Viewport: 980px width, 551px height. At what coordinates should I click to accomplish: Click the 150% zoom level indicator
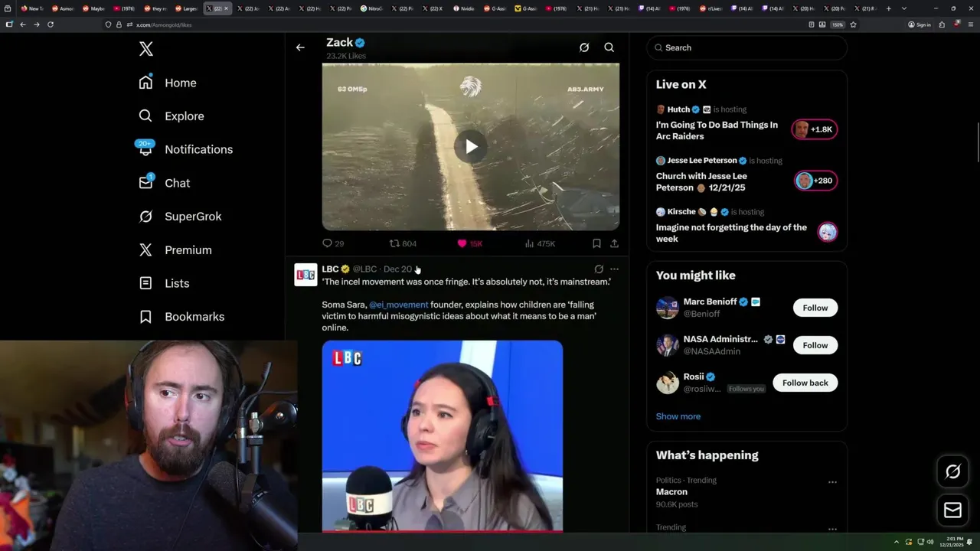pyautogui.click(x=838, y=24)
